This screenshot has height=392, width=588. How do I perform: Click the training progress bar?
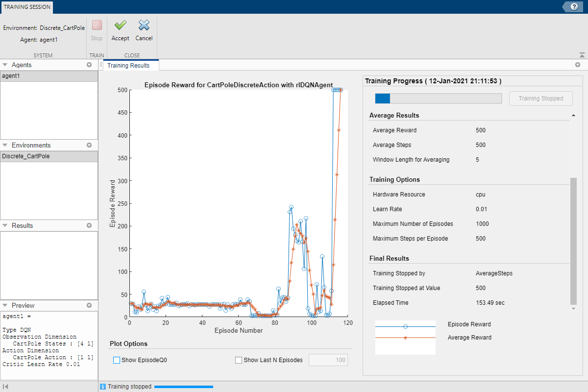(x=439, y=98)
